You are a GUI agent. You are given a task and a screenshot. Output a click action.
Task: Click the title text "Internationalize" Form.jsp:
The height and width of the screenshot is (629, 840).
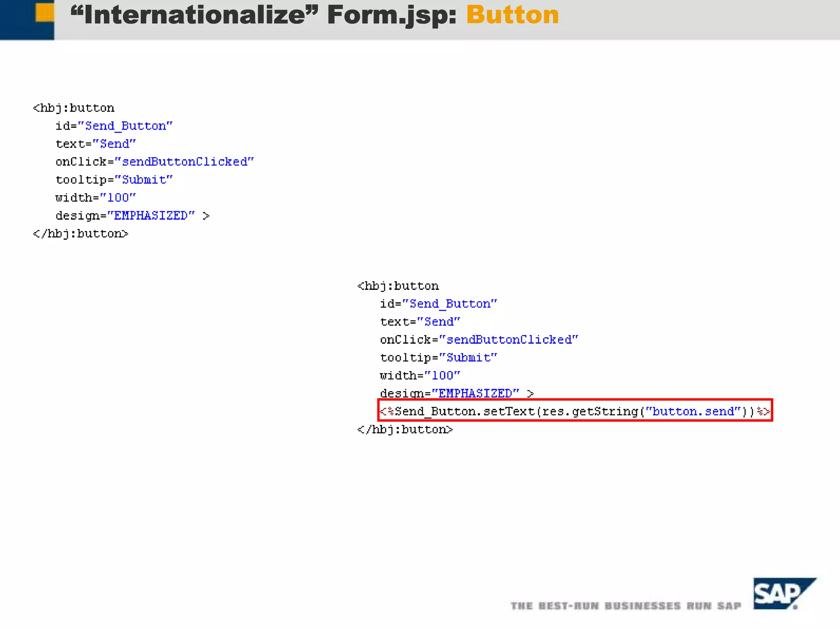(x=263, y=16)
